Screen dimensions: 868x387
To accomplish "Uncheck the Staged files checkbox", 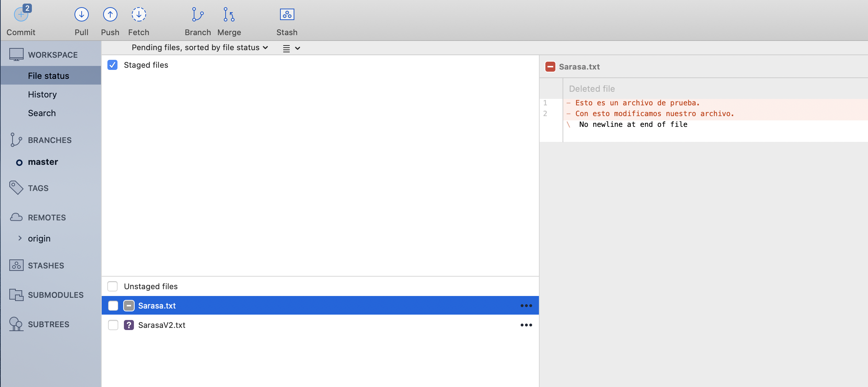I will 112,65.
